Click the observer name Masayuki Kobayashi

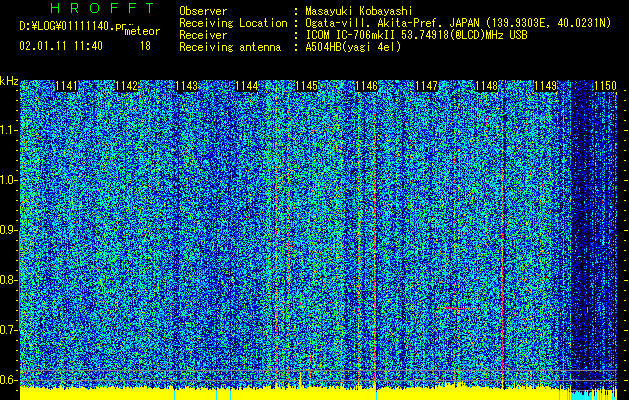click(x=359, y=11)
